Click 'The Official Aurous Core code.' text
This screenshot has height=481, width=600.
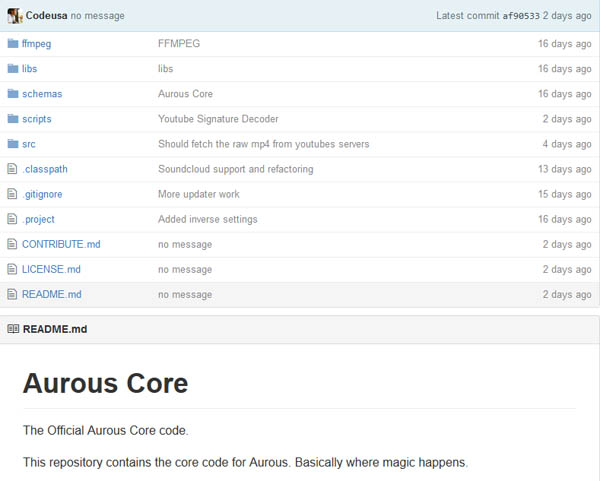click(x=106, y=430)
